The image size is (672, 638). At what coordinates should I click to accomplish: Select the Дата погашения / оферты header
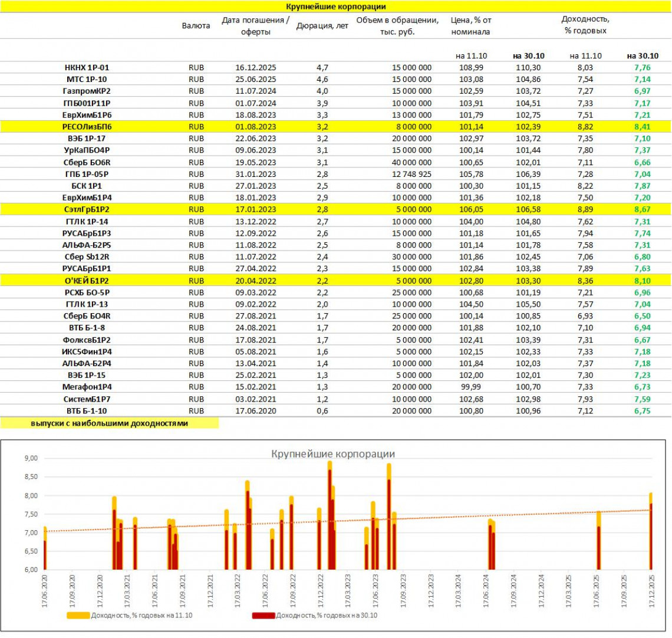[255, 26]
